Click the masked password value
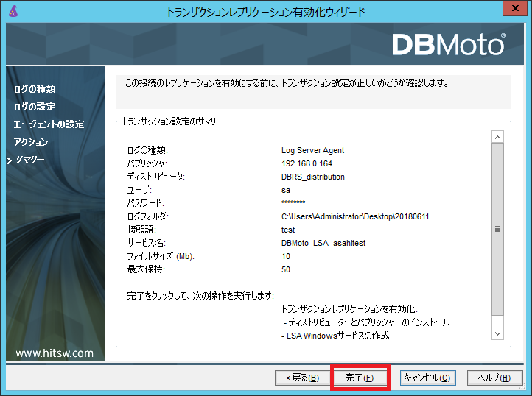 coord(293,202)
